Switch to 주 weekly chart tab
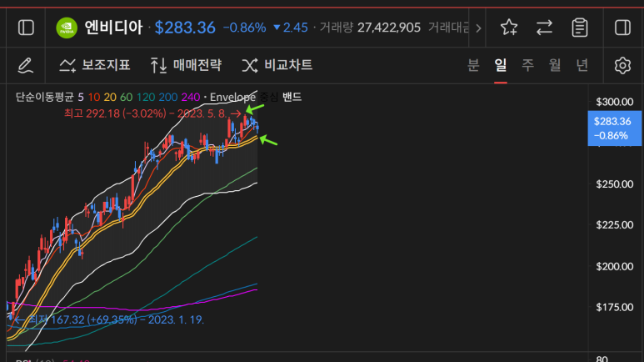The width and height of the screenshot is (644, 362). (527, 65)
